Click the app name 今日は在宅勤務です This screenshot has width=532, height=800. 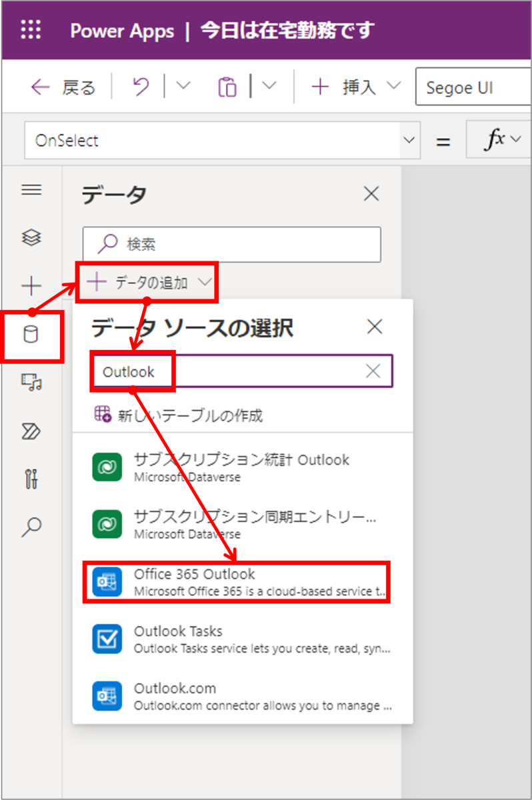click(x=287, y=31)
